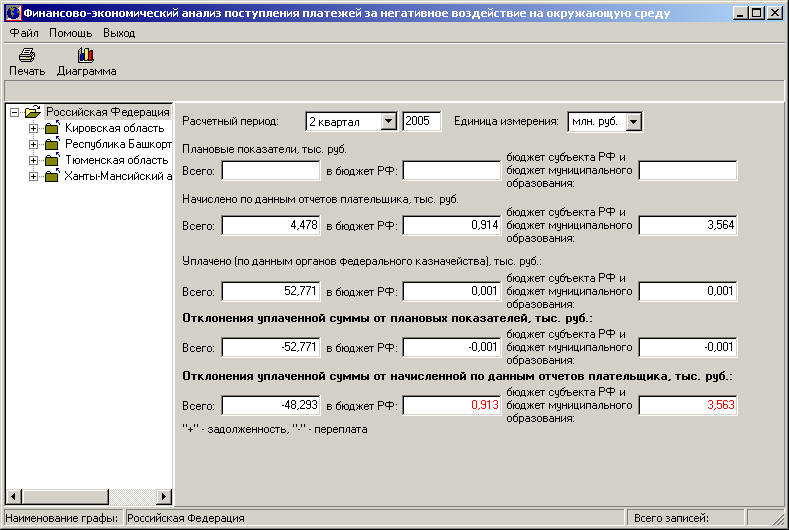Expand the Кировская область tree node
Viewport: 789px width, 530px height.
(x=33, y=128)
